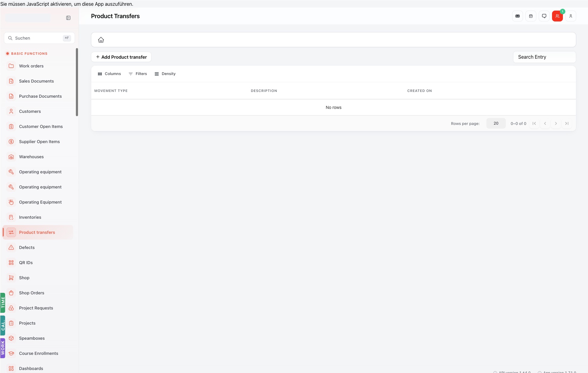The height and width of the screenshot is (373, 588).
Task: Open Projects in sidebar
Action: pos(38,323)
